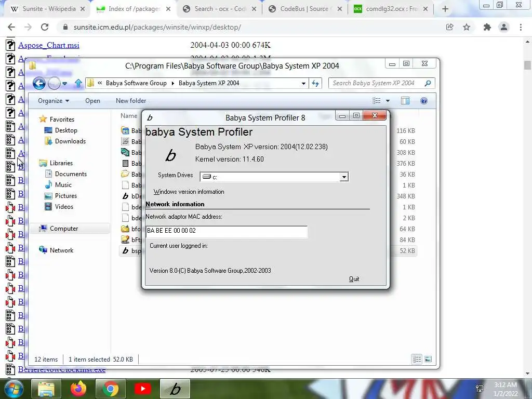Image resolution: width=532 pixels, height=399 pixels.
Task: Click the Back arrow in the Explorer window
Action: tap(39, 83)
